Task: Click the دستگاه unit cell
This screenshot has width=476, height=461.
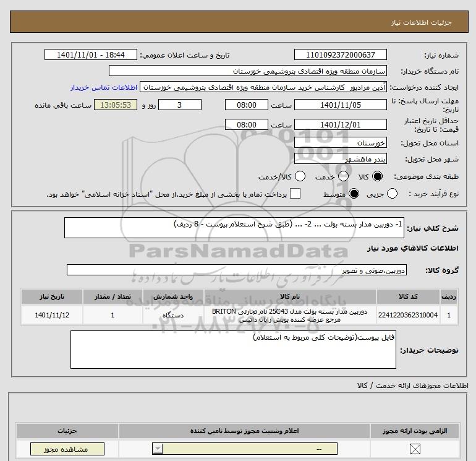Action: (x=173, y=315)
